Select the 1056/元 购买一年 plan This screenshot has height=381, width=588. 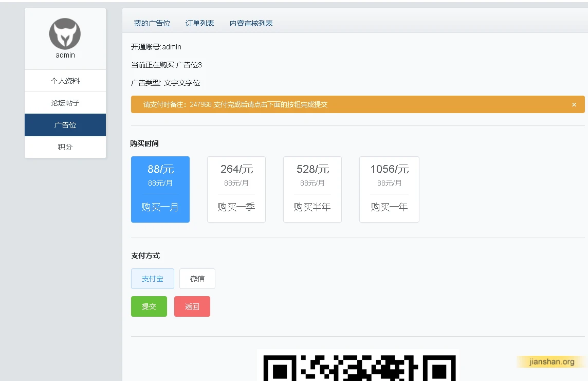(x=389, y=189)
